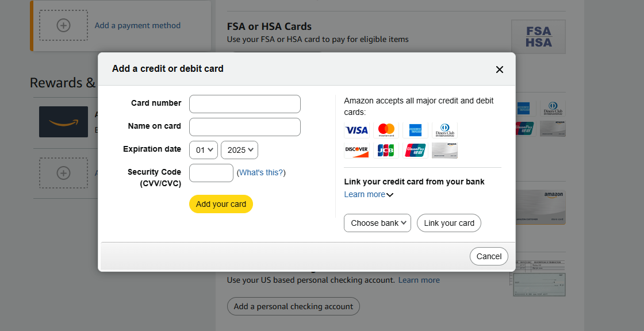The width and height of the screenshot is (644, 331).
Task: Focus the Card number field
Action: [245, 104]
